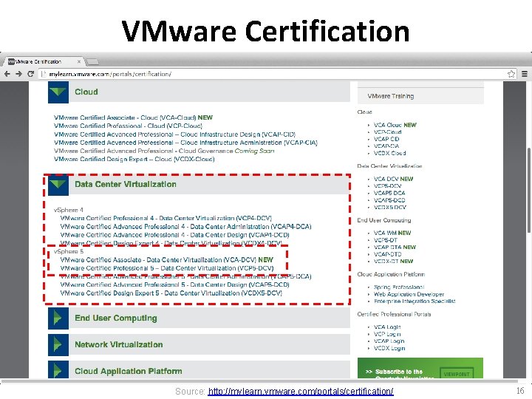Reload the page with the refresh icon
The width and height of the screenshot is (532, 399).
click(x=30, y=74)
